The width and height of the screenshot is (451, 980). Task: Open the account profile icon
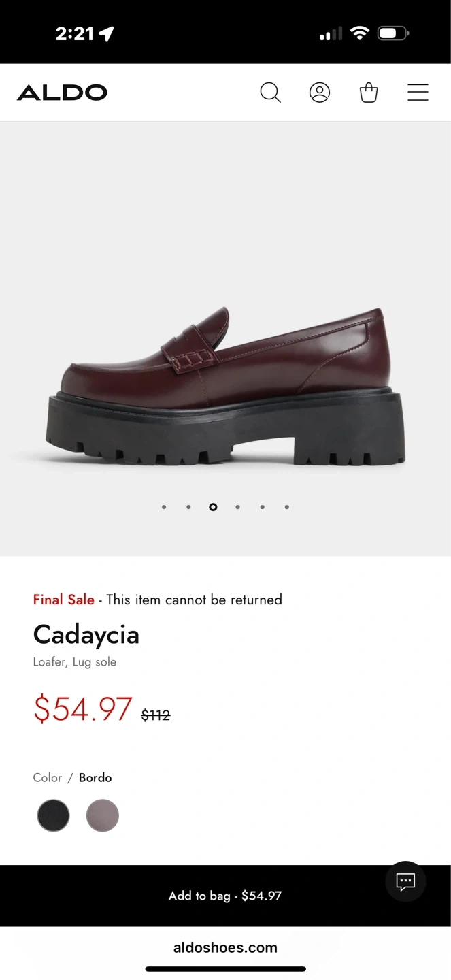coord(320,93)
